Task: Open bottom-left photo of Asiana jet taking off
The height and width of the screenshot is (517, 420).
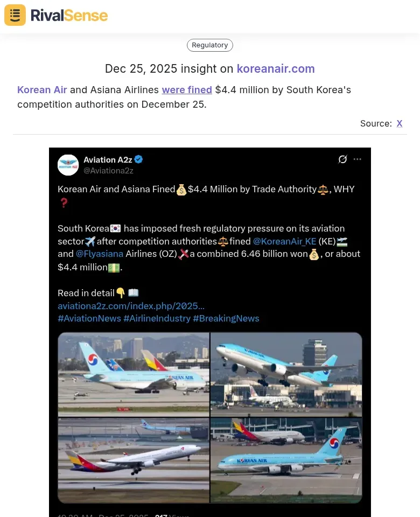Action: point(134,460)
